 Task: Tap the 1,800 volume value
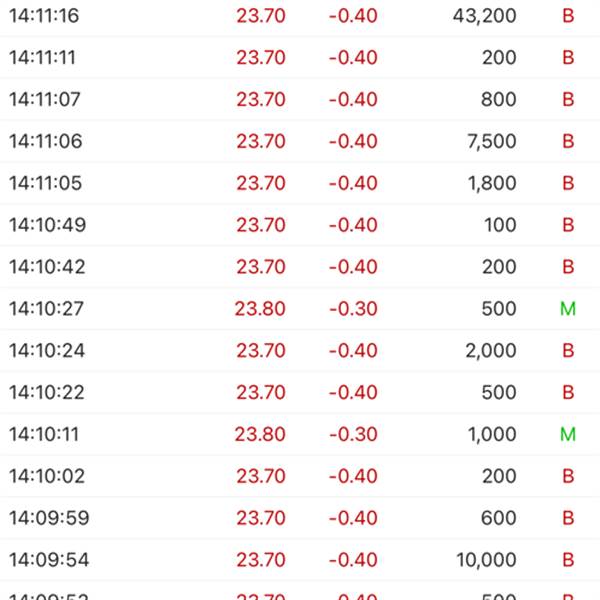492,183
